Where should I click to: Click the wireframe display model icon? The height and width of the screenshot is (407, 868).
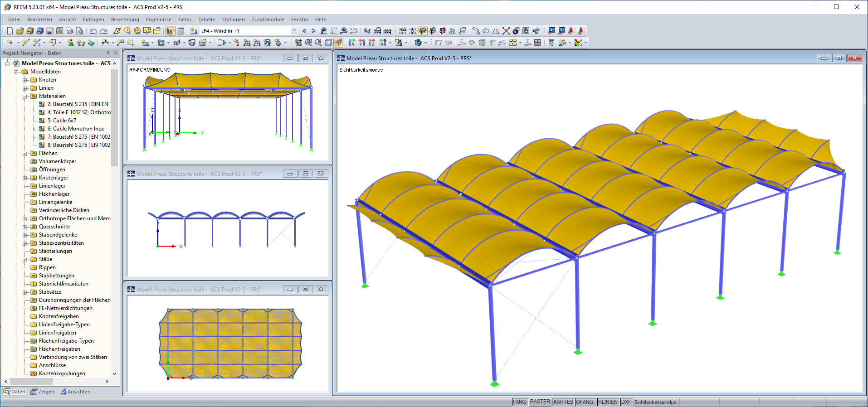click(328, 43)
